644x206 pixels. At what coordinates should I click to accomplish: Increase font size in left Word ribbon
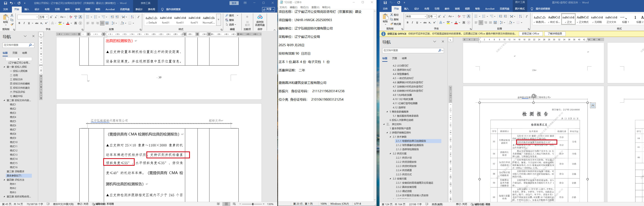(51, 17)
